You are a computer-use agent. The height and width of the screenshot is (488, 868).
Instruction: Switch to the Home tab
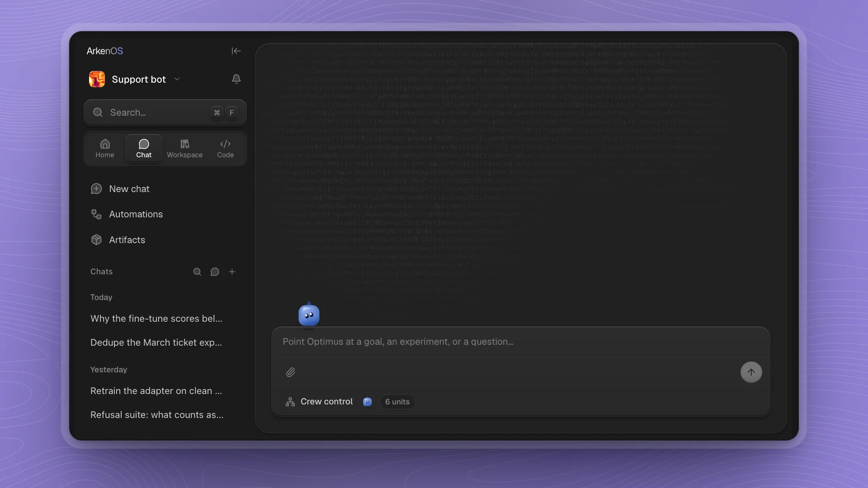tap(105, 149)
